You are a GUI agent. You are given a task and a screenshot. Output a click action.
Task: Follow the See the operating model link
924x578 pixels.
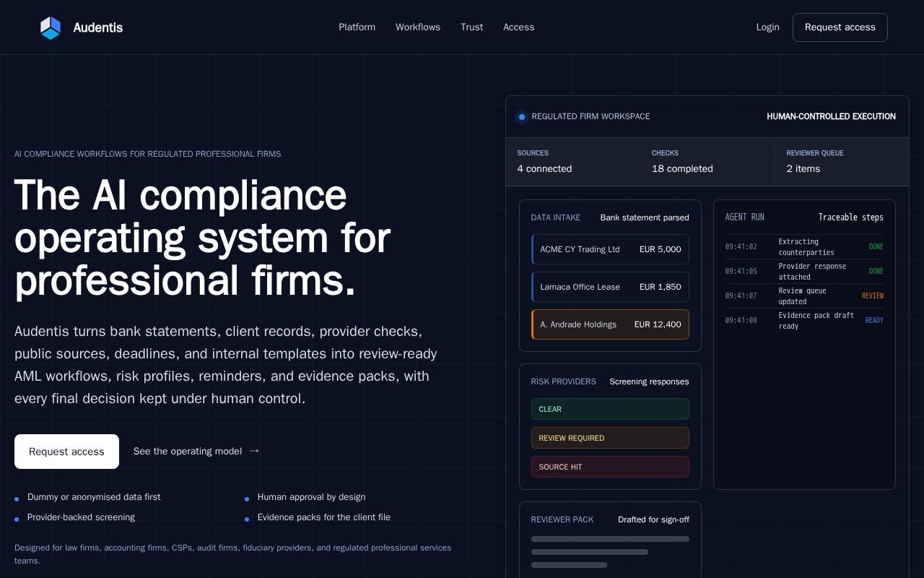click(196, 451)
